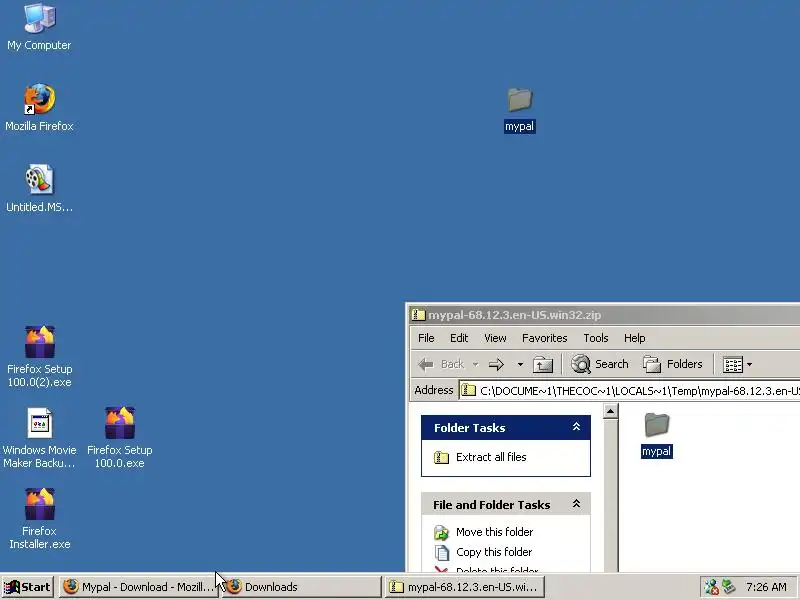Click the network connection tray icon

(711, 587)
